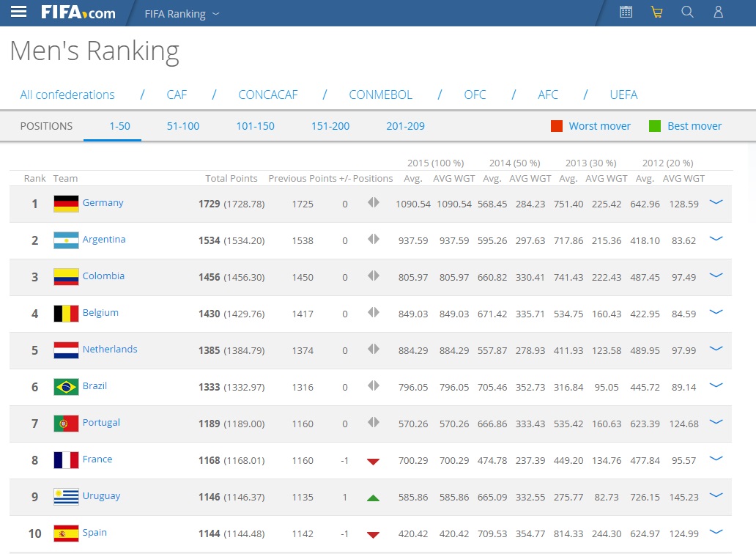This screenshot has width=756, height=554.
Task: Click the green Best mover swatch
Action: point(655,126)
